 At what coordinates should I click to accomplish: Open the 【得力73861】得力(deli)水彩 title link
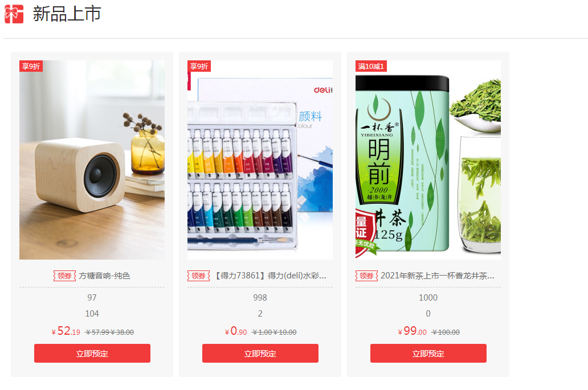tap(269, 276)
